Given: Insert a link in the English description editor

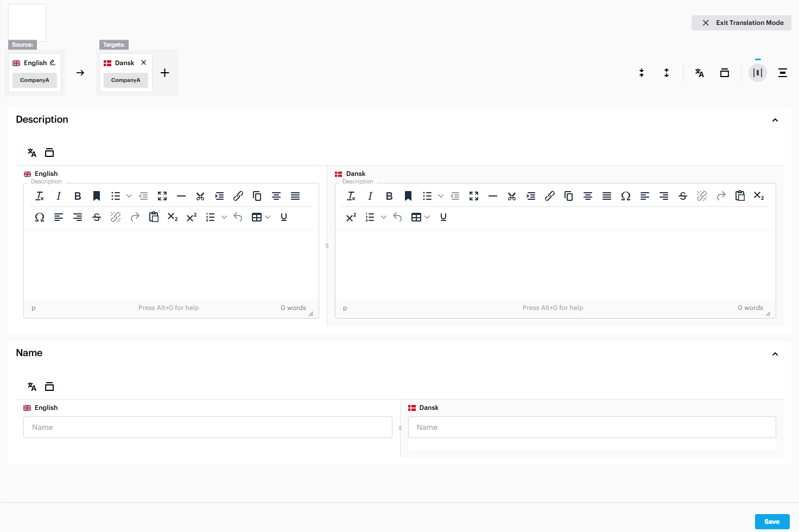Looking at the screenshot, I should click(238, 196).
